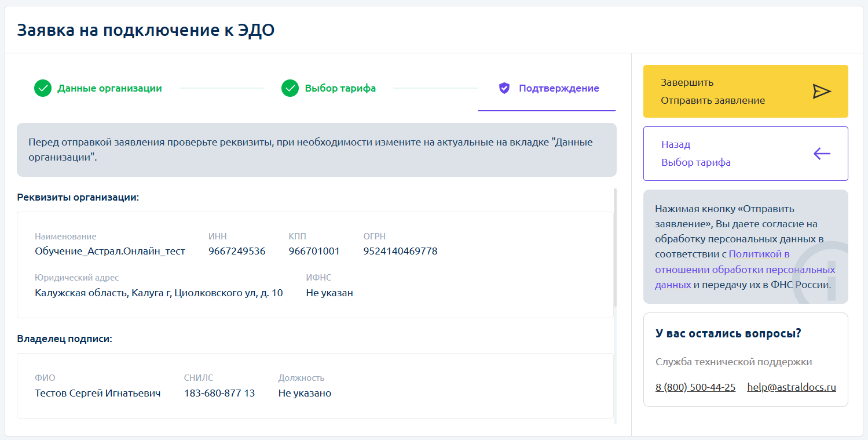Open the Данные организации step tab
Screen dimensions: 868x440
[x=109, y=89]
